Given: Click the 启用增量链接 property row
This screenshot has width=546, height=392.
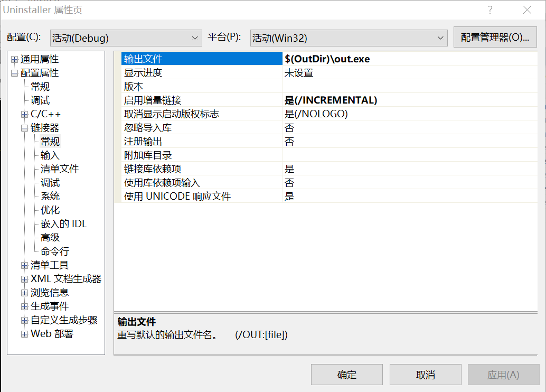Looking at the screenshot, I should click(198, 100).
